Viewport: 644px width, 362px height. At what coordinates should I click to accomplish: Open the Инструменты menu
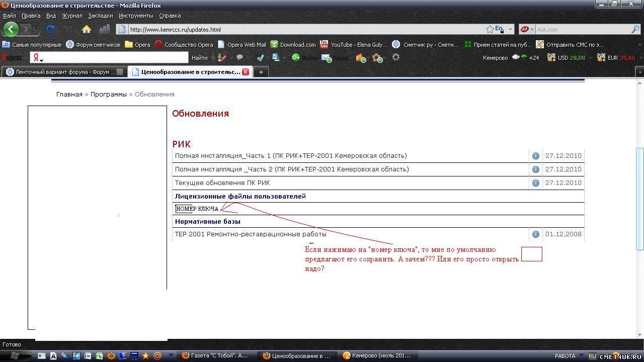136,16
